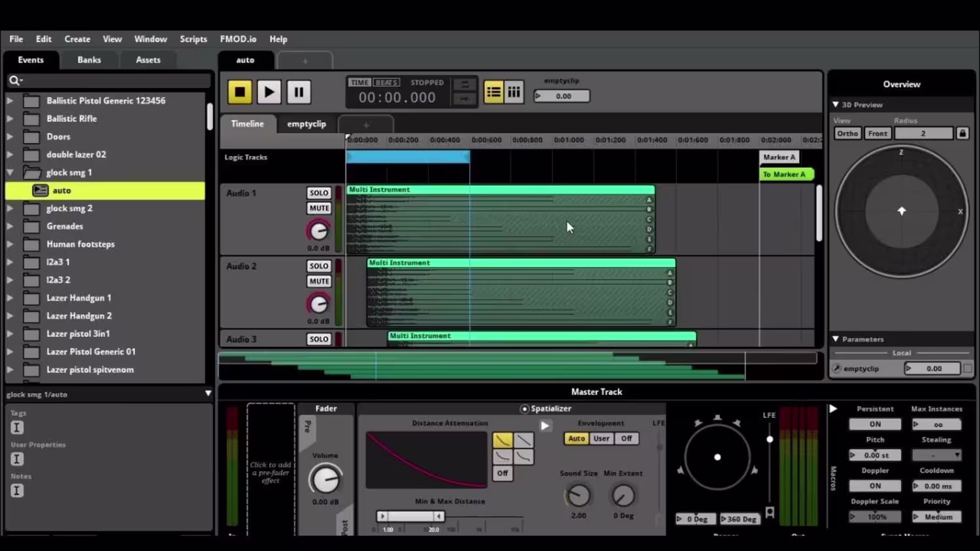Solo the Audio 1 track
The height and width of the screenshot is (551, 980).
point(319,193)
